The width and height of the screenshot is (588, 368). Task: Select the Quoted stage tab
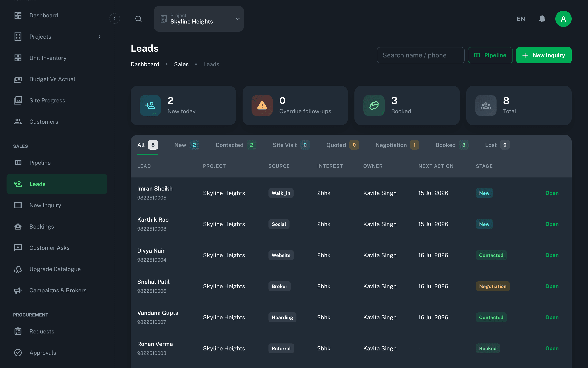[343, 145]
